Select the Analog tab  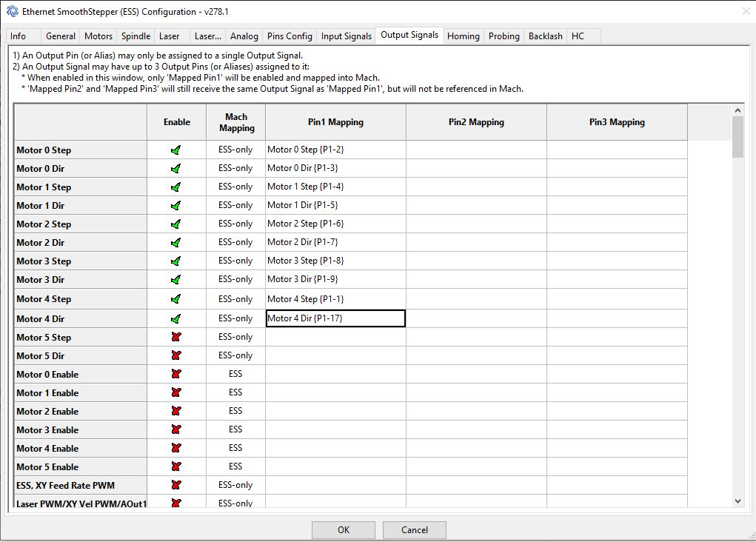[244, 36]
